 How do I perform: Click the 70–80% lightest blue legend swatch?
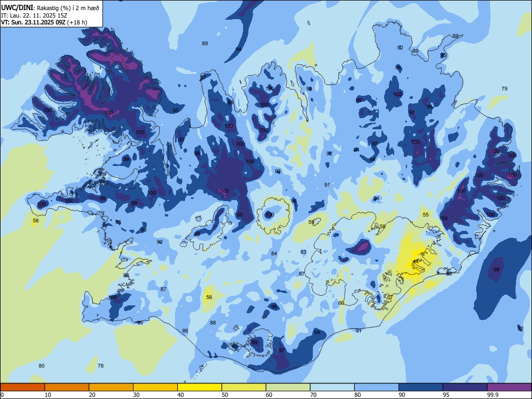[x=332, y=387]
